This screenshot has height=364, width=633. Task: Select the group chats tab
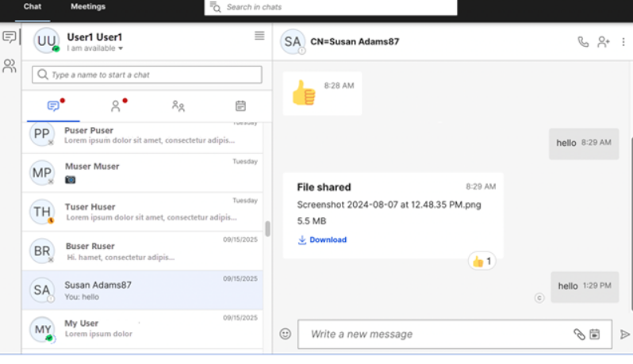178,106
